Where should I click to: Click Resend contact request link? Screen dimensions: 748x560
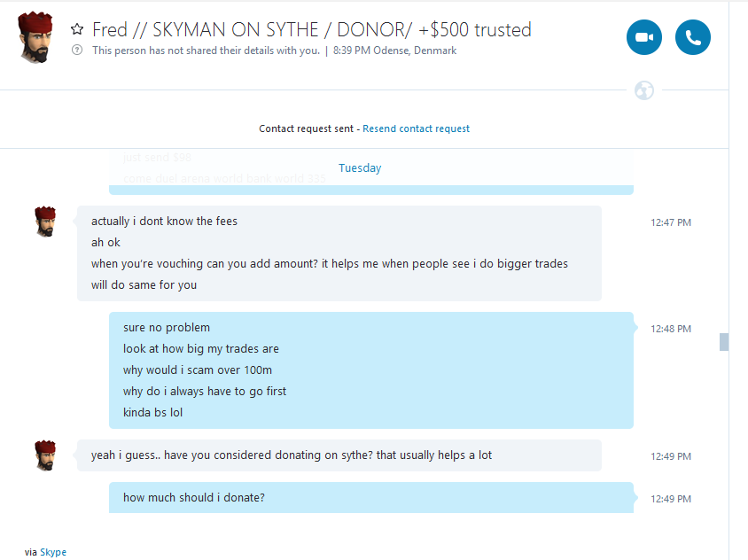(416, 128)
